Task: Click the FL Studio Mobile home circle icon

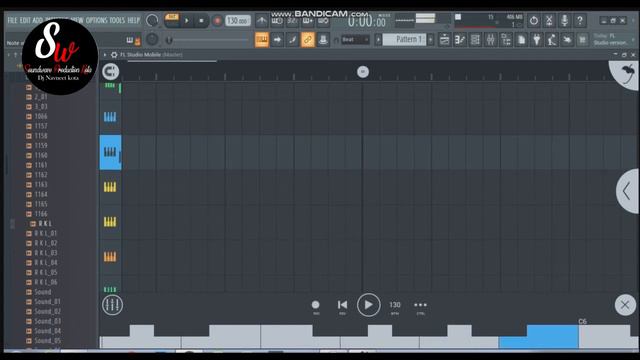Action: coord(111,72)
